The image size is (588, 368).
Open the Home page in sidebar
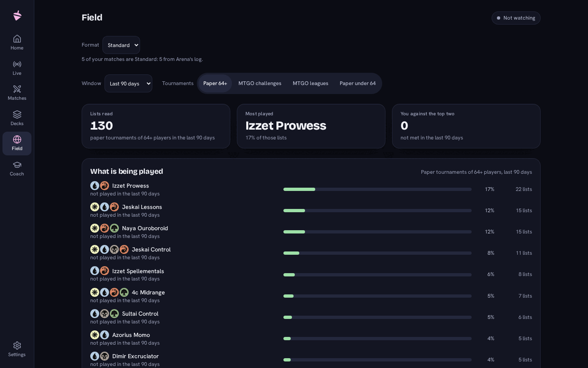pyautogui.click(x=17, y=43)
